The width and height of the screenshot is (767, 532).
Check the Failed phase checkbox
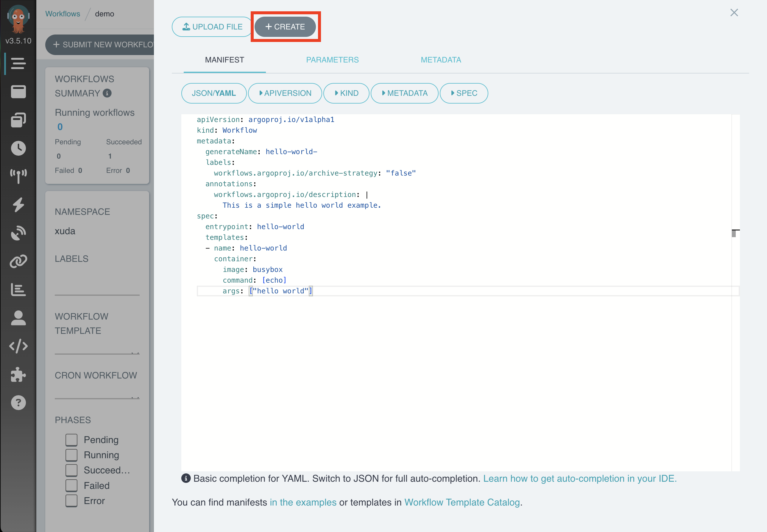pyautogui.click(x=71, y=485)
